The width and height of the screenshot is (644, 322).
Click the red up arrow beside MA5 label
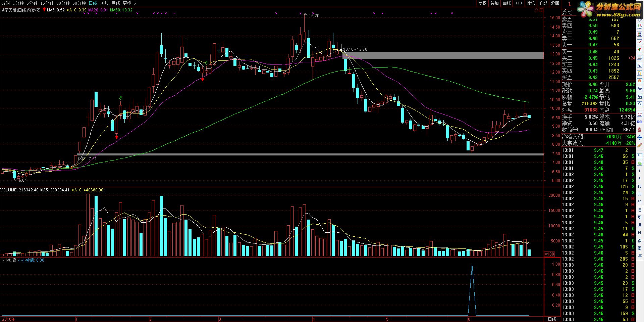[x=44, y=10]
